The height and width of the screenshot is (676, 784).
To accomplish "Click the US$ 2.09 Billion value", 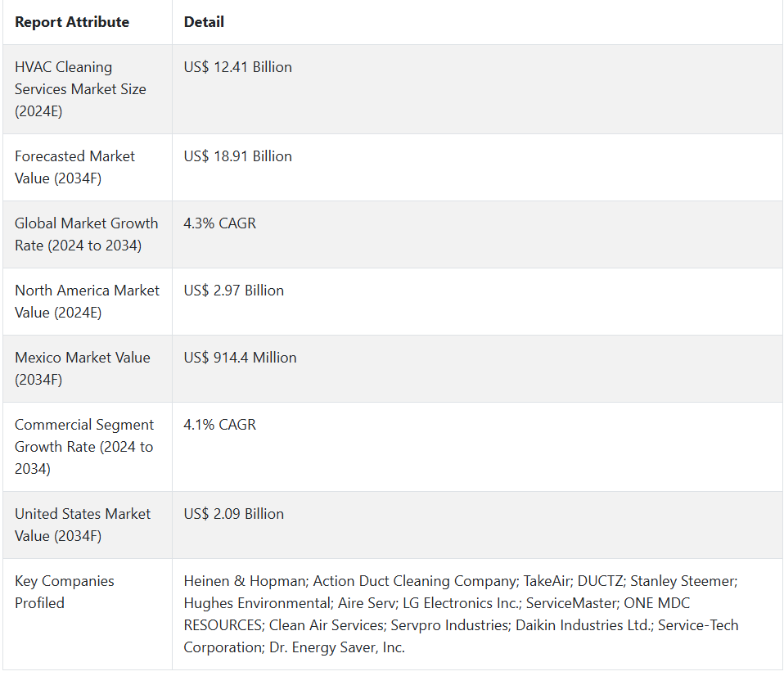I will coord(233,514).
